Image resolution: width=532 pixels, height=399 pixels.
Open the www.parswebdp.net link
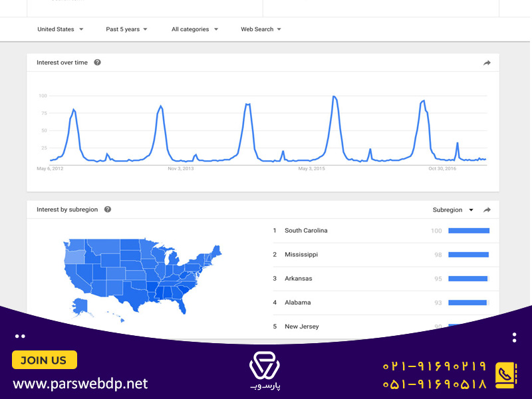tap(80, 384)
